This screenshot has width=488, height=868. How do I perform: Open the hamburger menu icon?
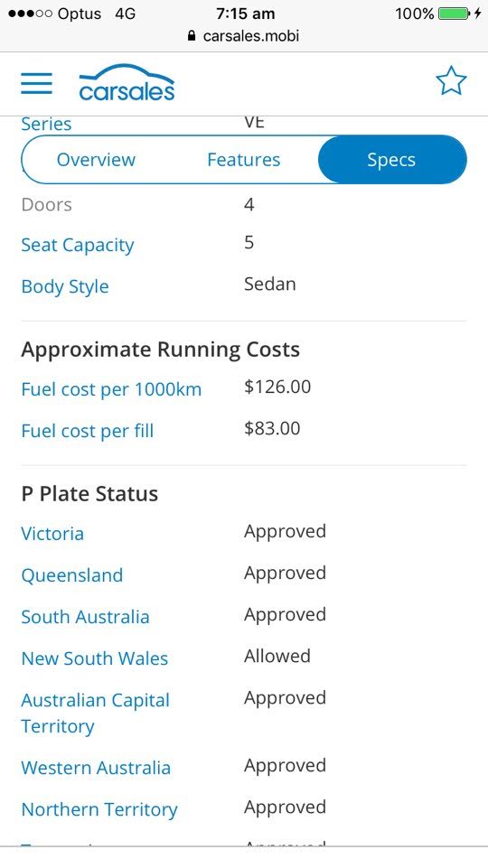[36, 83]
